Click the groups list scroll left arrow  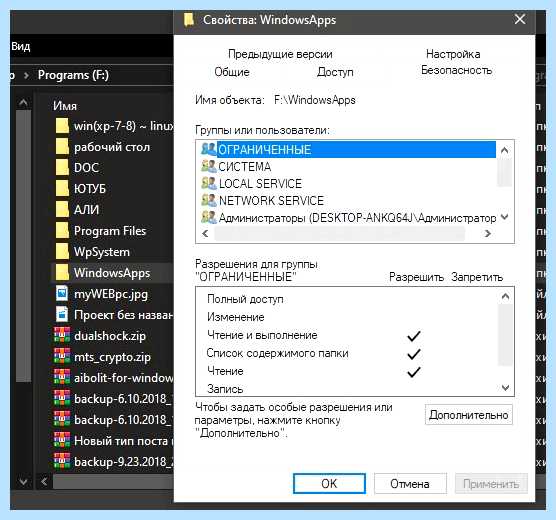pyautogui.click(x=205, y=233)
